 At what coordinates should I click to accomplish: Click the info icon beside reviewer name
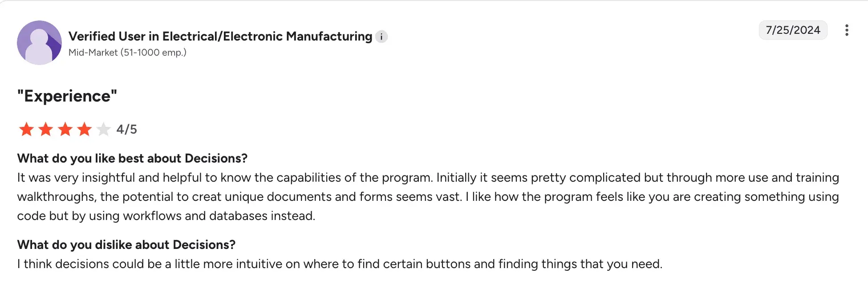381,37
